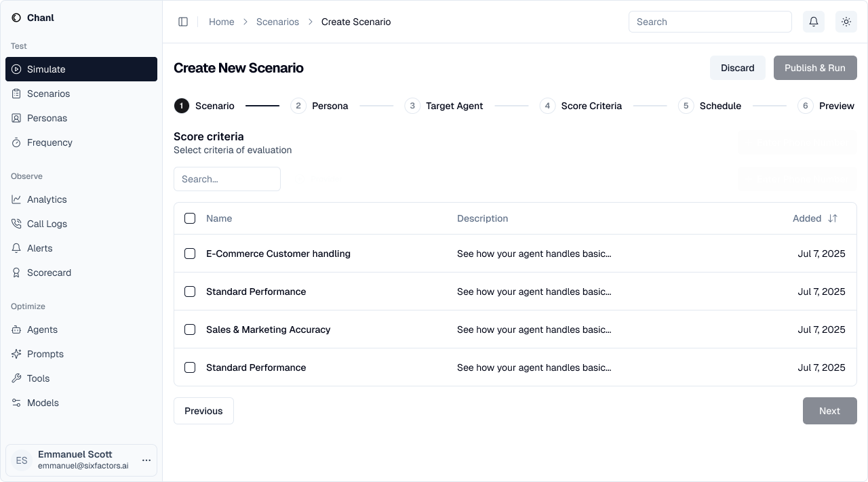Image resolution: width=868 pixels, height=482 pixels.
Task: Select the Sales & Marketing Accuracy row checkbox
Action: (190, 329)
